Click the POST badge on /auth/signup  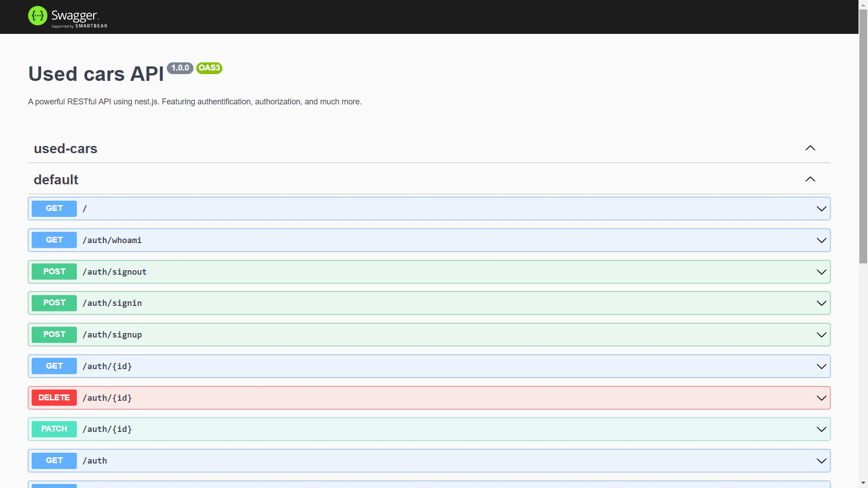click(54, 334)
